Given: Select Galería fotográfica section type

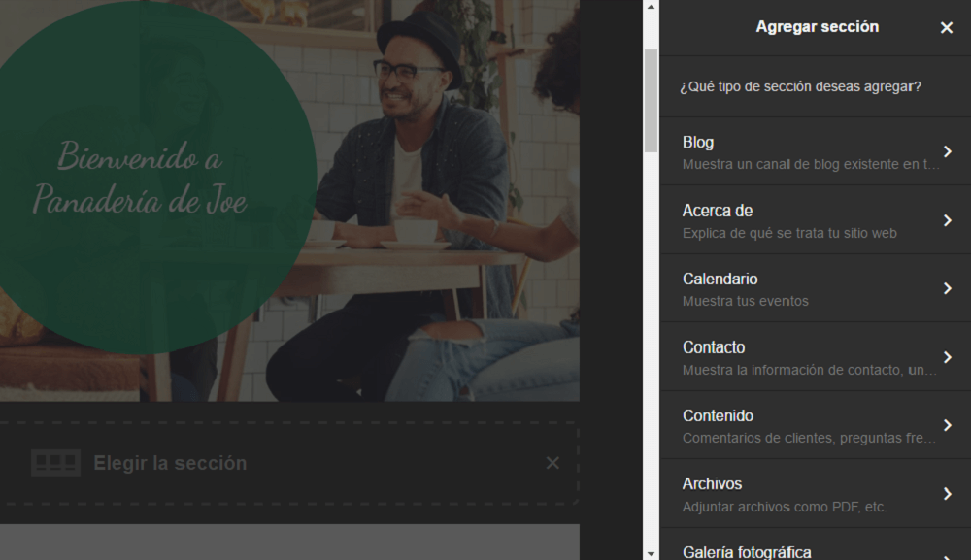Looking at the screenshot, I should 747,551.
